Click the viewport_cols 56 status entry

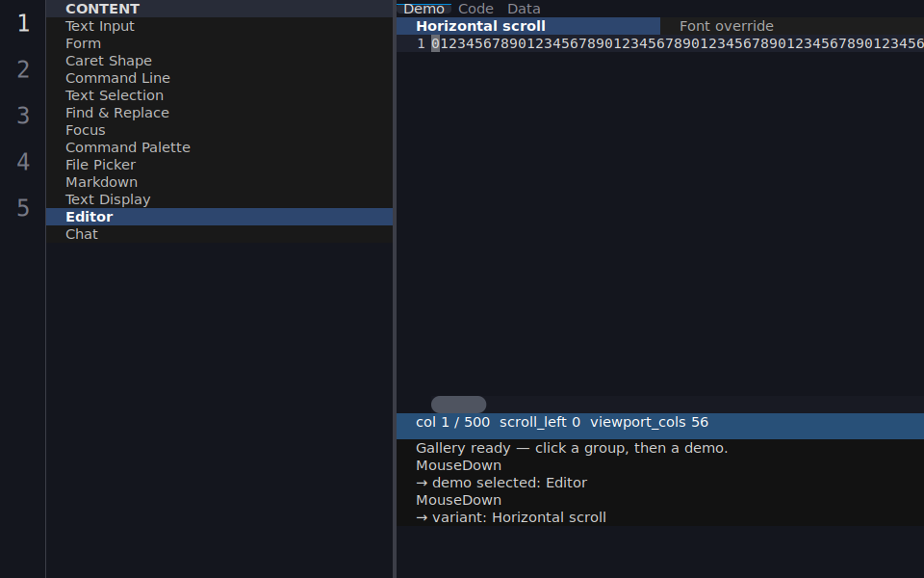[x=649, y=422]
